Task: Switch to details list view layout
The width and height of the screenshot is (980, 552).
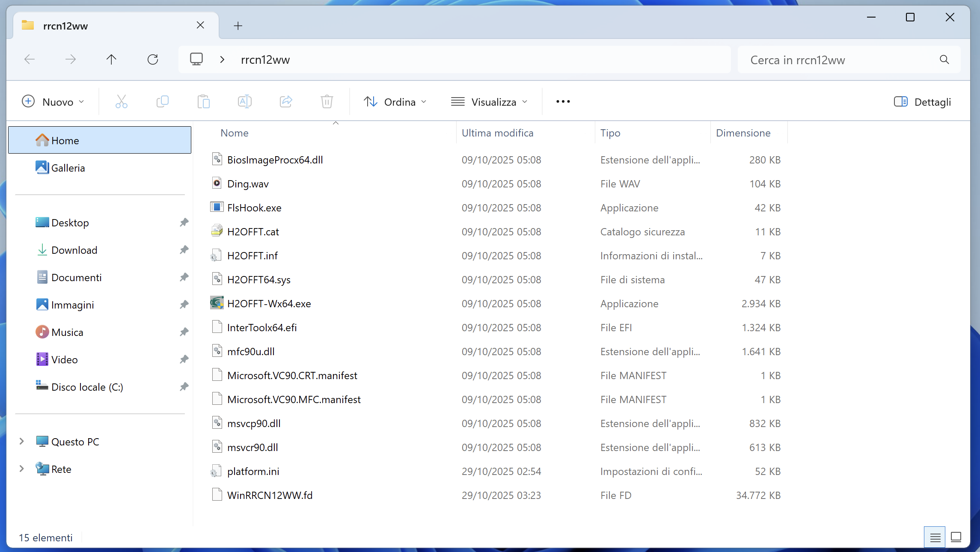Action: click(x=935, y=537)
